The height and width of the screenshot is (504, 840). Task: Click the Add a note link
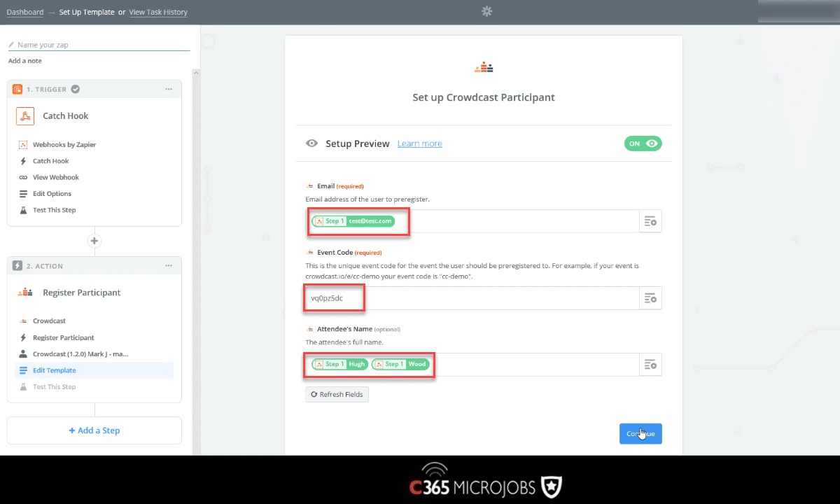[25, 61]
